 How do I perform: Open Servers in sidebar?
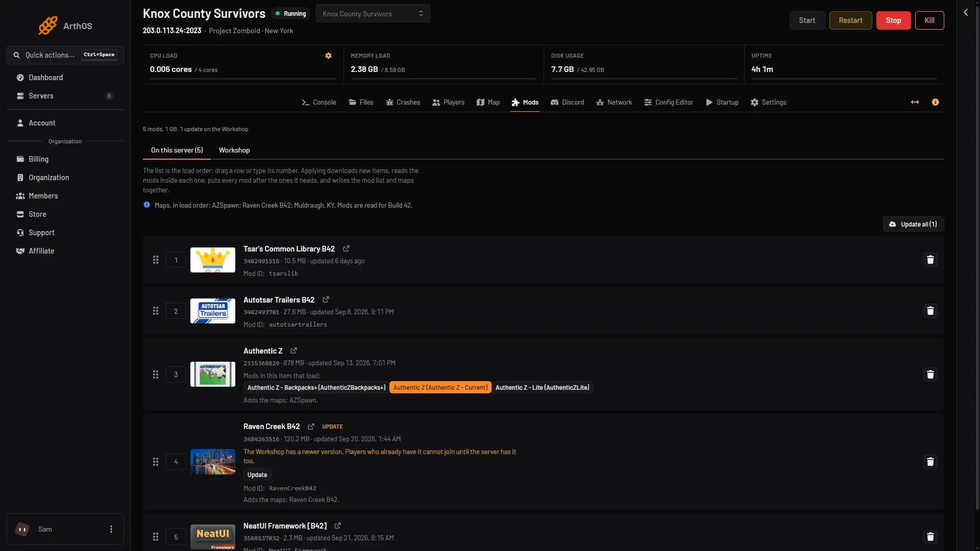pyautogui.click(x=65, y=96)
